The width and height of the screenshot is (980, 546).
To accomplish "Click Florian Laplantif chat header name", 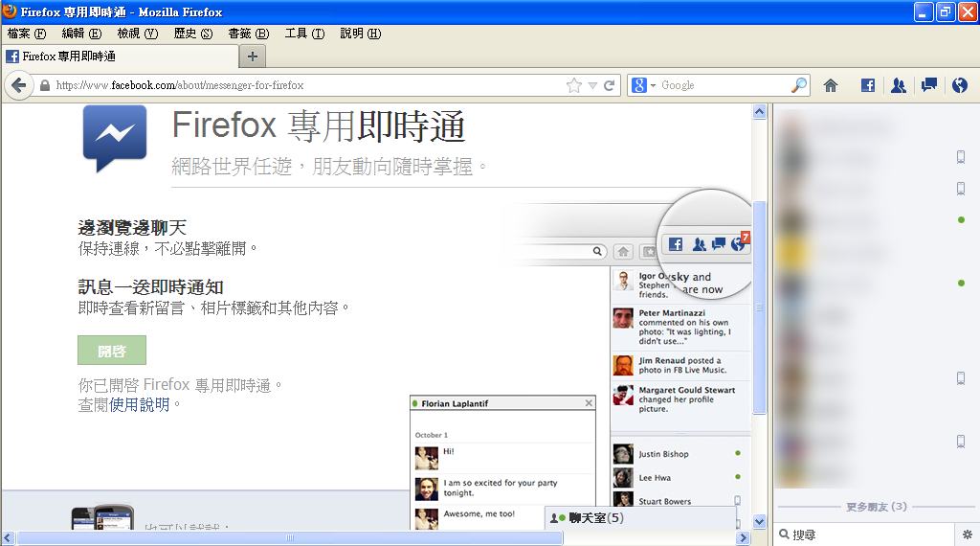I will point(455,403).
